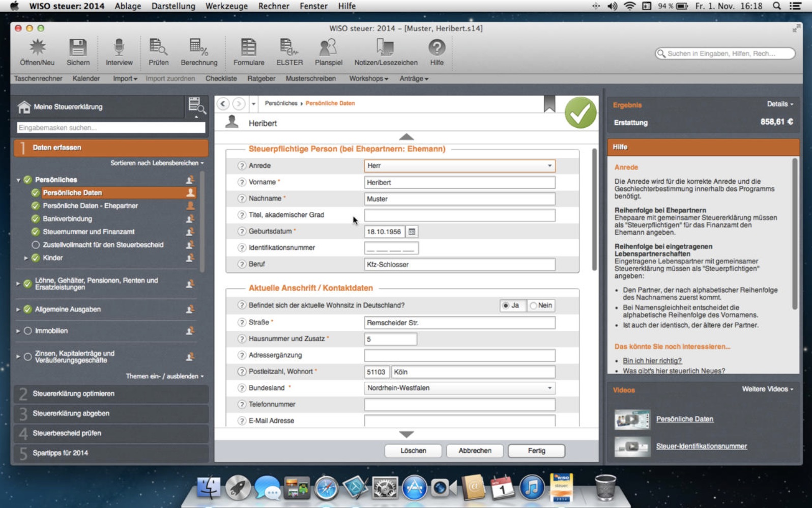812x508 pixels.
Task: Click the bookmark icon above the form
Action: click(x=549, y=104)
